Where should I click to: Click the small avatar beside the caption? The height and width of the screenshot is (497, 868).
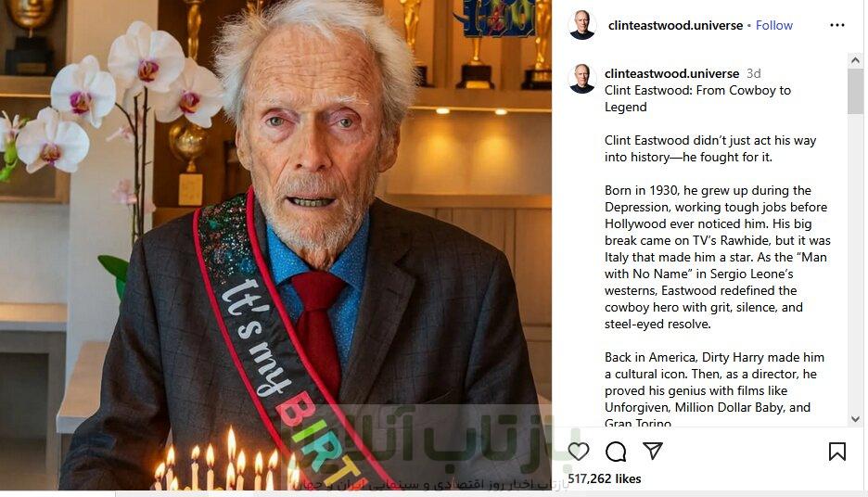pos(582,79)
